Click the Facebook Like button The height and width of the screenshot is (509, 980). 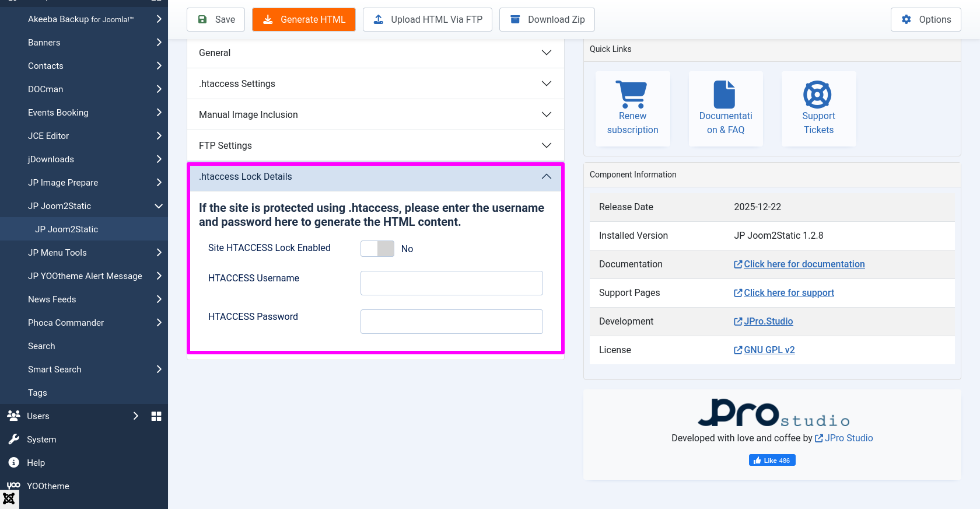point(772,461)
